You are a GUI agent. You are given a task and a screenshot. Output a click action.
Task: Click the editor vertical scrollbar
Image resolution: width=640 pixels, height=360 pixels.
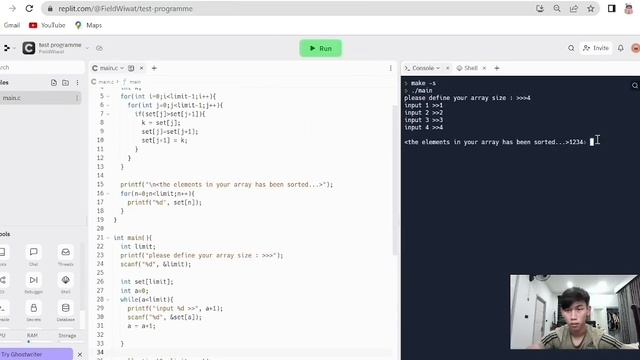[x=394, y=180]
